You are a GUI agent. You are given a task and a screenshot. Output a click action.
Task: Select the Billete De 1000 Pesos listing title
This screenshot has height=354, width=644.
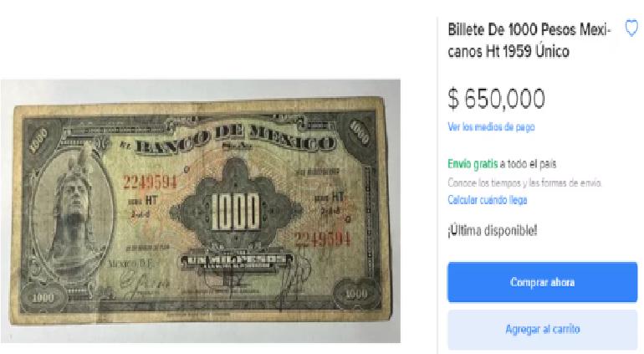[x=529, y=40]
